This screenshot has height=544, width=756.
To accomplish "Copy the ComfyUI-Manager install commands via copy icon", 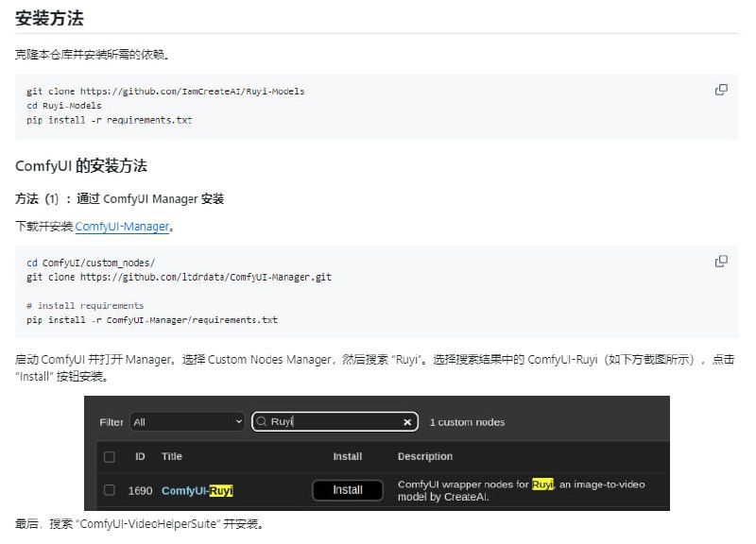I will pos(721,262).
